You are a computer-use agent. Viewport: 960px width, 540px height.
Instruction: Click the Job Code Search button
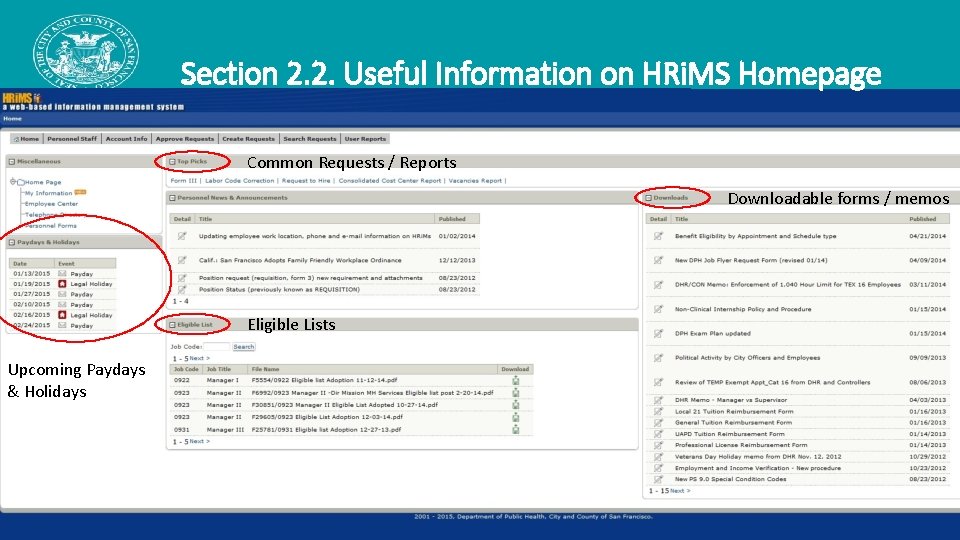tap(244, 347)
